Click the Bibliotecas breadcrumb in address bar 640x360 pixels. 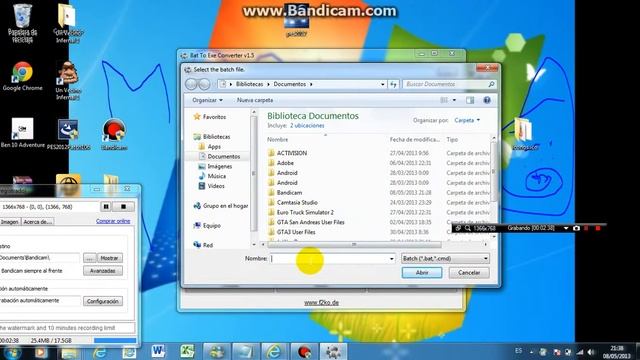pyautogui.click(x=249, y=84)
